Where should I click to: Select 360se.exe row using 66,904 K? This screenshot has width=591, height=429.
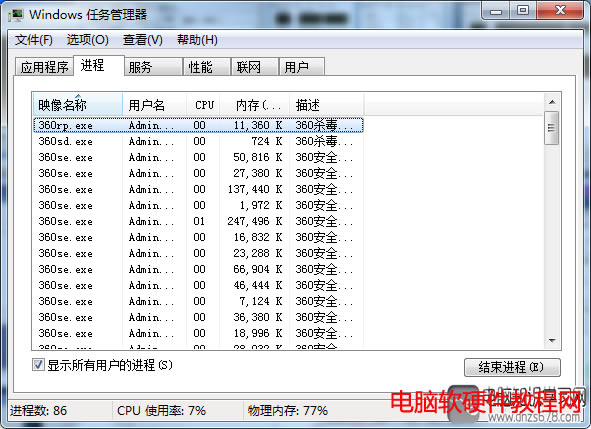point(198,270)
